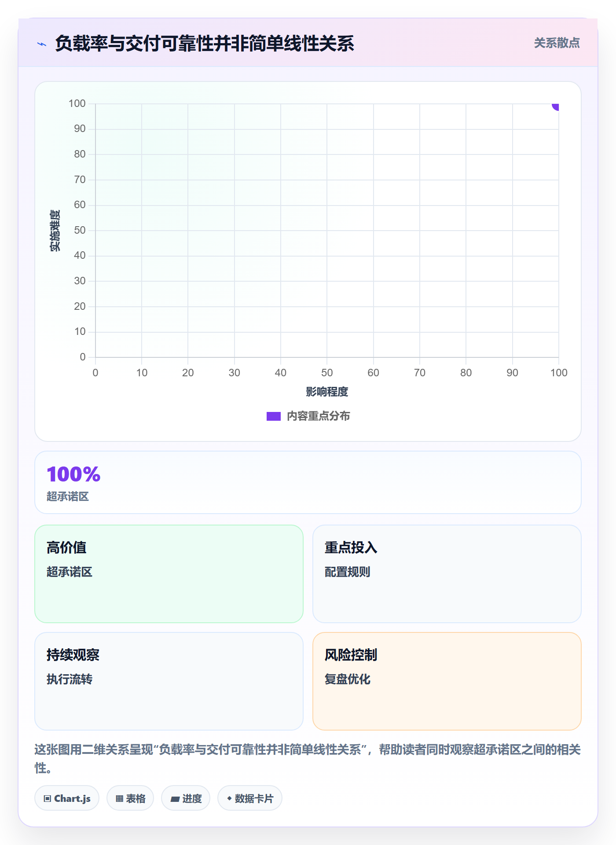Viewport: 616px width, 845px height.
Task: Click the x-axis tick label 50
Action: point(327,373)
